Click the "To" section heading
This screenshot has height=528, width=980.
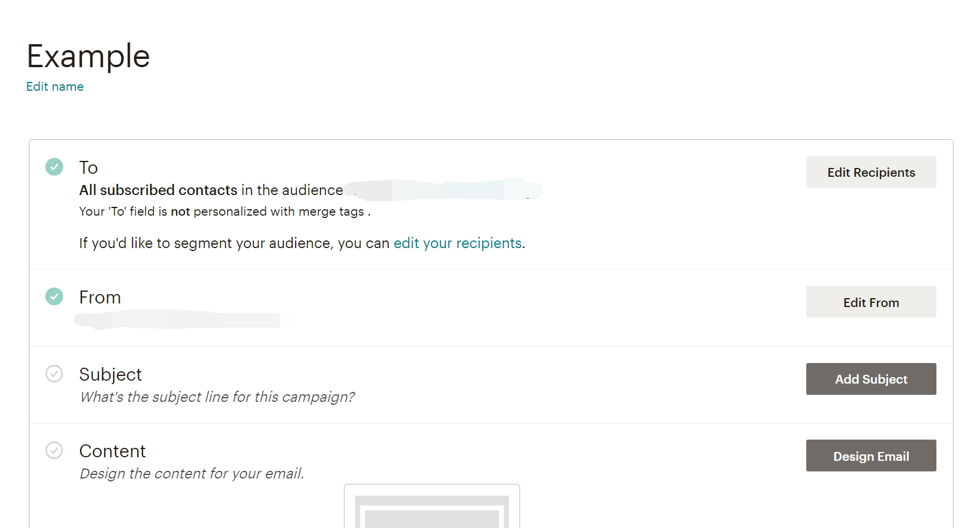pos(88,167)
